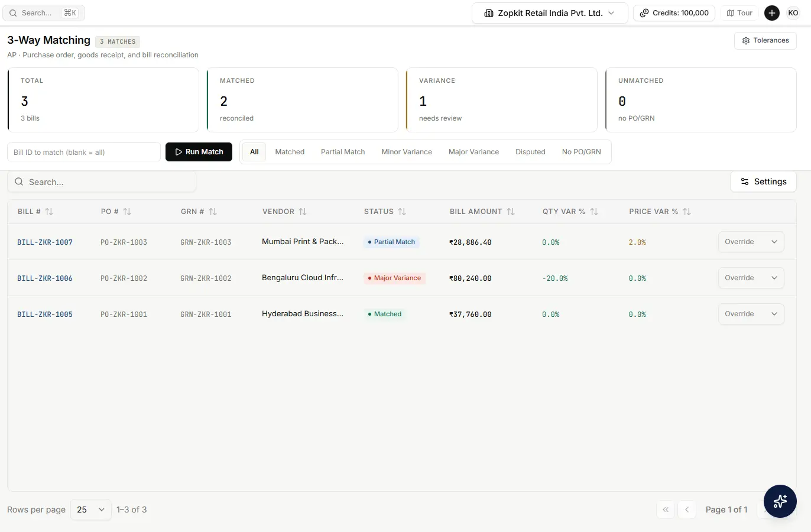
Task: Sort by Bill # column arrows
Action: [49, 212]
